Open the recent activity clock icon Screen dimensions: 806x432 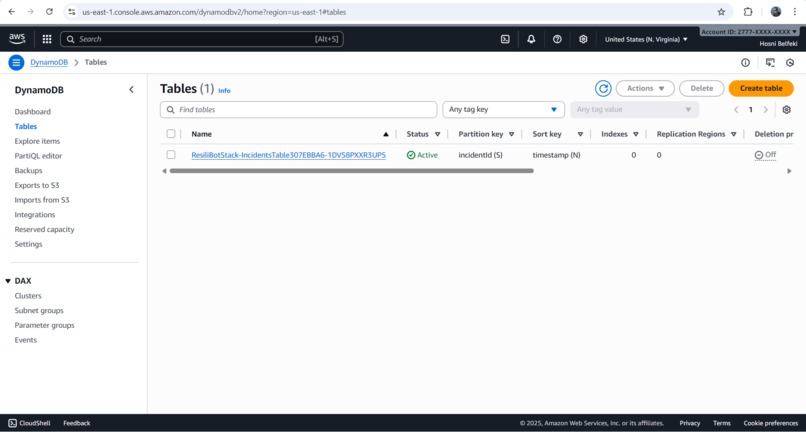791,62
